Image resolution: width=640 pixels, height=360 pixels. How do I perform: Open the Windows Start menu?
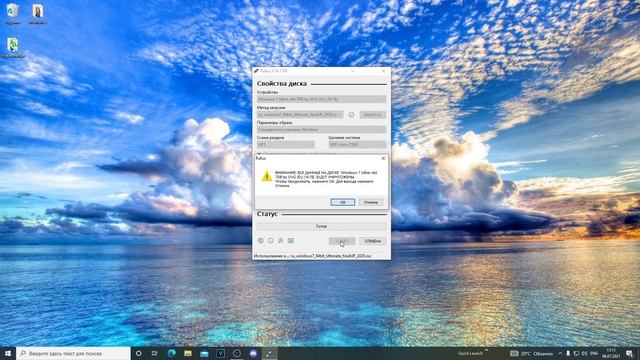tap(8, 353)
